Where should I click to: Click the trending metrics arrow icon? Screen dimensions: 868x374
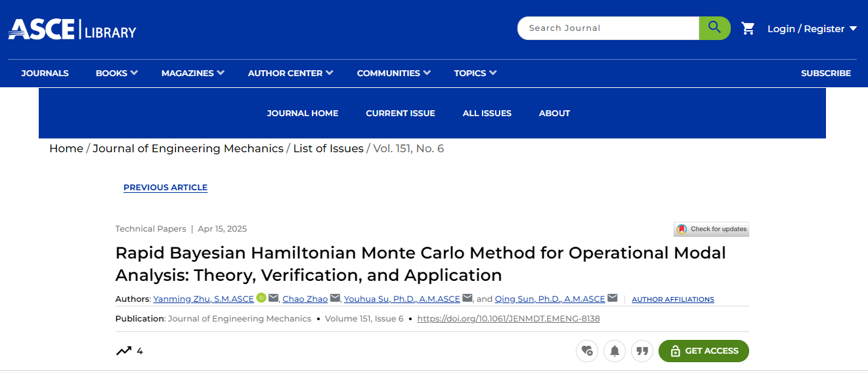123,351
